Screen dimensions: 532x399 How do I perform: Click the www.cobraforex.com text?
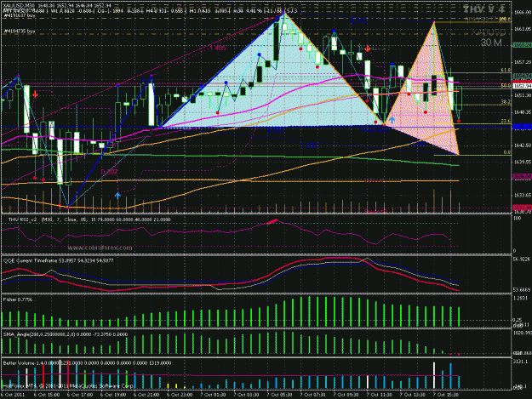pyautogui.click(x=100, y=248)
